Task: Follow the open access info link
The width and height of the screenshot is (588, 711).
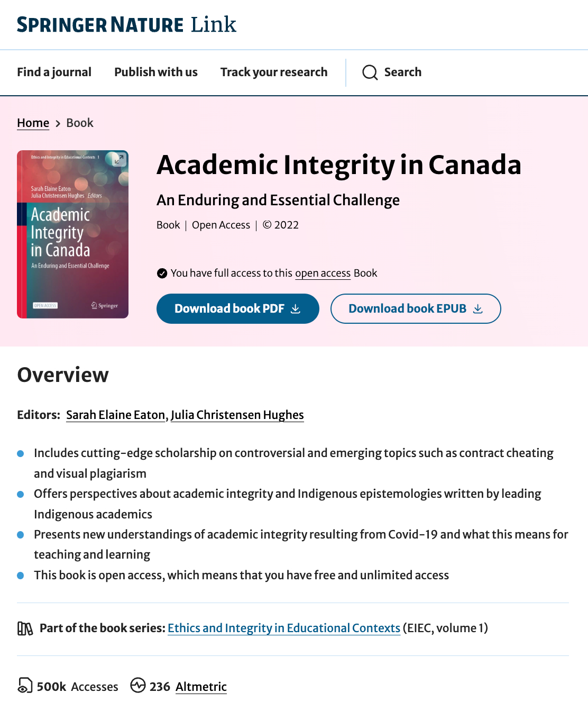Action: tap(323, 274)
